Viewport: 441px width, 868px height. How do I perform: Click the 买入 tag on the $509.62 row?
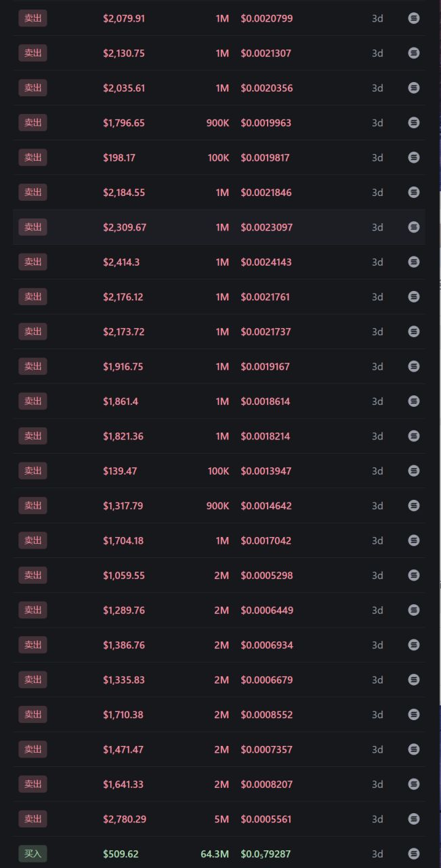(33, 854)
